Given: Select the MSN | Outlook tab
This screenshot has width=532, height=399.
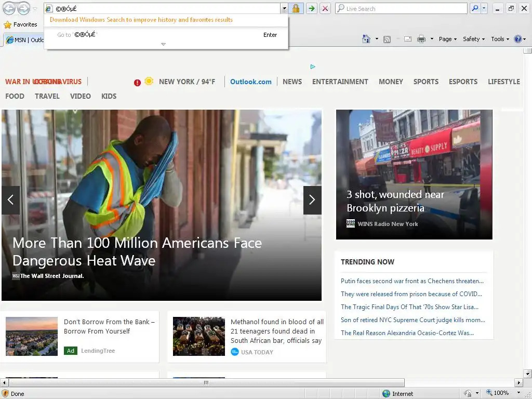Looking at the screenshot, I should pos(24,39).
